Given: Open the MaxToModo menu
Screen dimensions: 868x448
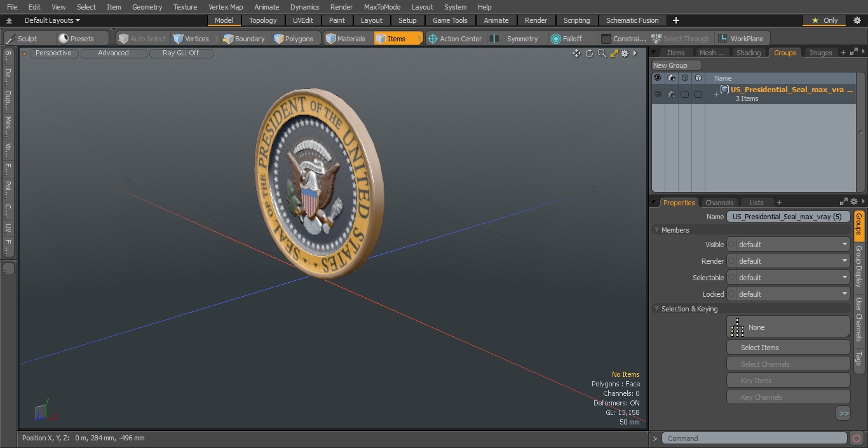Looking at the screenshot, I should [382, 7].
